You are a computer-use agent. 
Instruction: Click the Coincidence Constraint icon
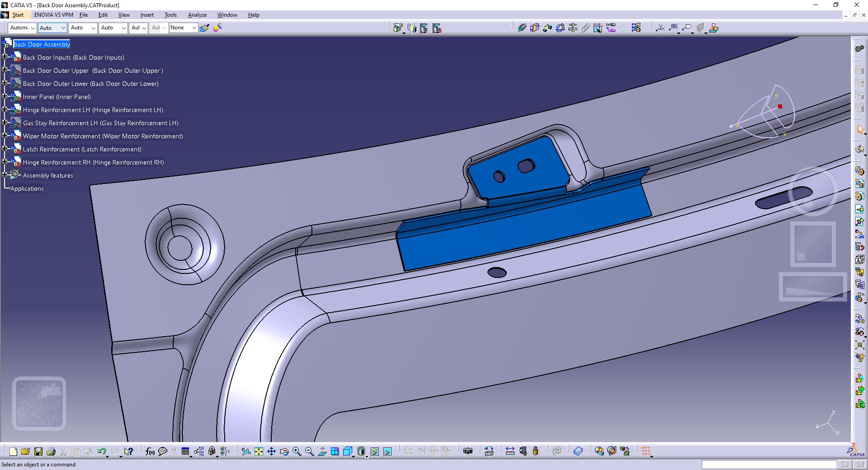[522, 28]
